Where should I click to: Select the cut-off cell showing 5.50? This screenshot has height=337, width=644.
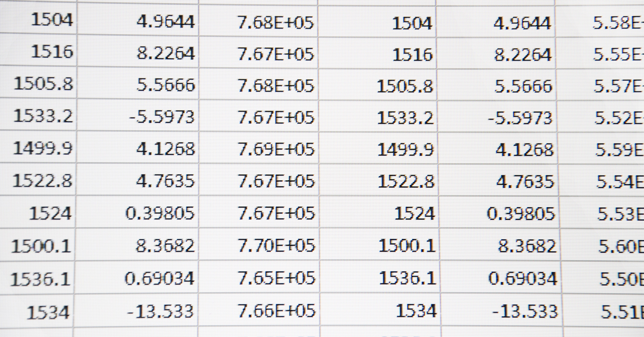point(621,279)
